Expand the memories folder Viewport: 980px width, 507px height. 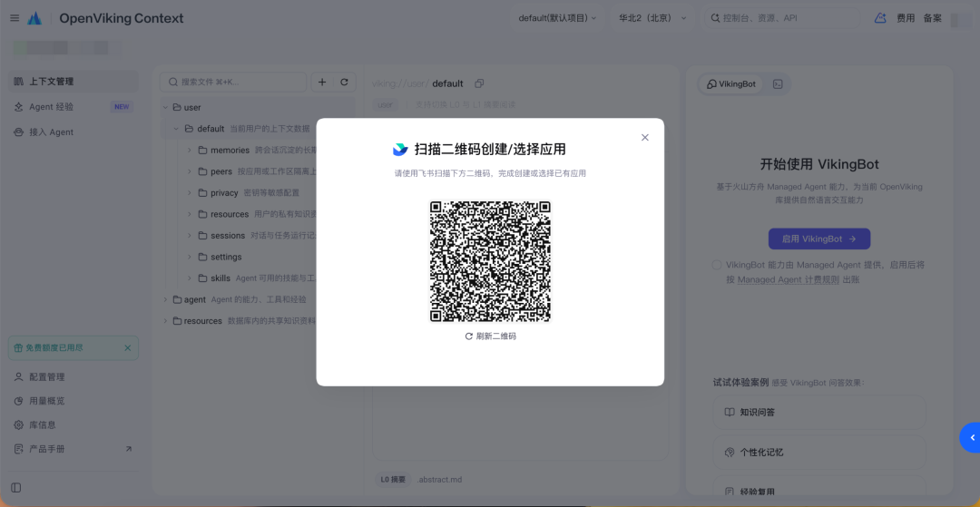tap(190, 150)
